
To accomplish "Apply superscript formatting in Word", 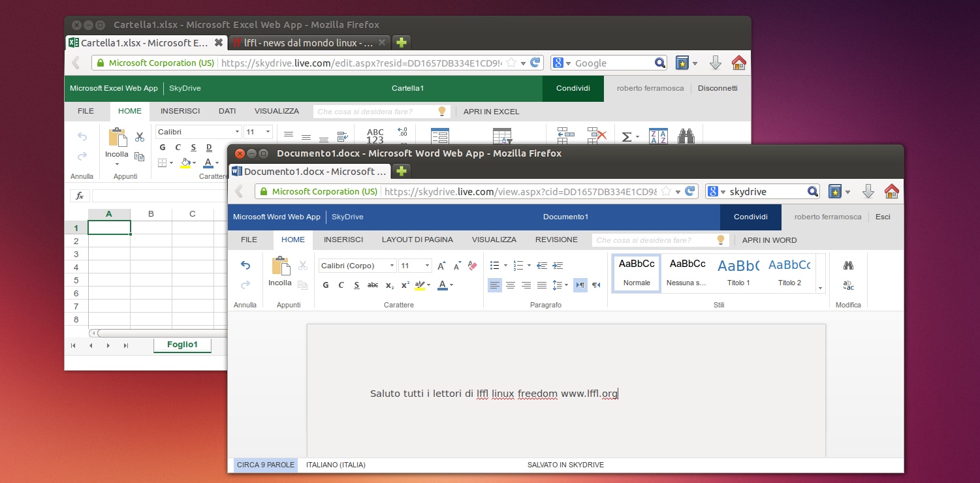I will 405,285.
